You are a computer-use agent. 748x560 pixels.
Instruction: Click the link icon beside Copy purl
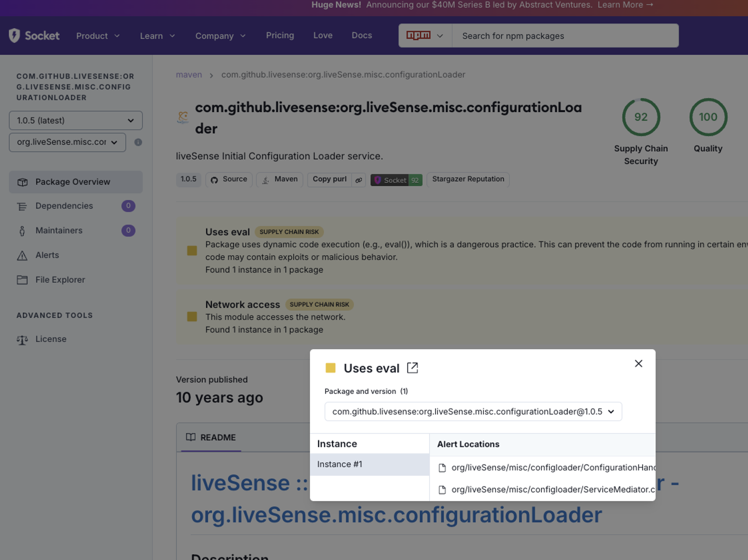click(x=359, y=180)
